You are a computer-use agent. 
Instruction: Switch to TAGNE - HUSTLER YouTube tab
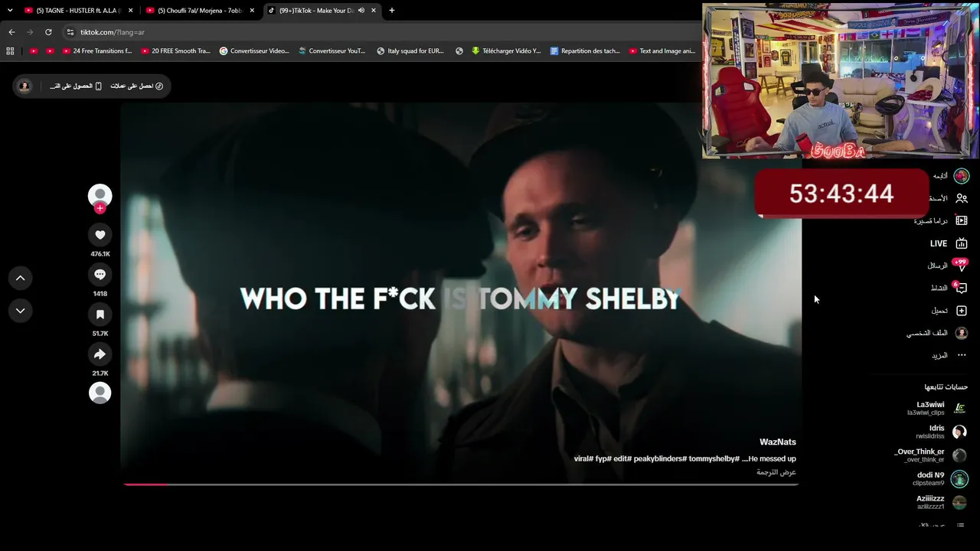[x=79, y=11]
